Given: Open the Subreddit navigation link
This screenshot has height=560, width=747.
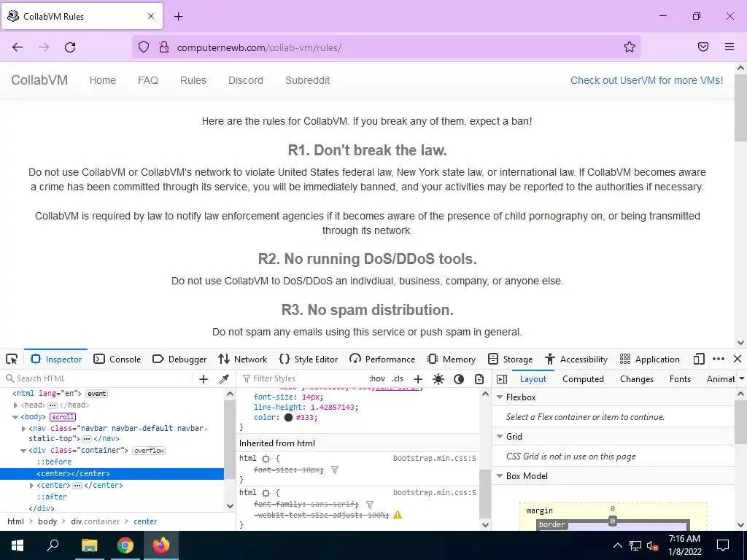Looking at the screenshot, I should click(307, 80).
